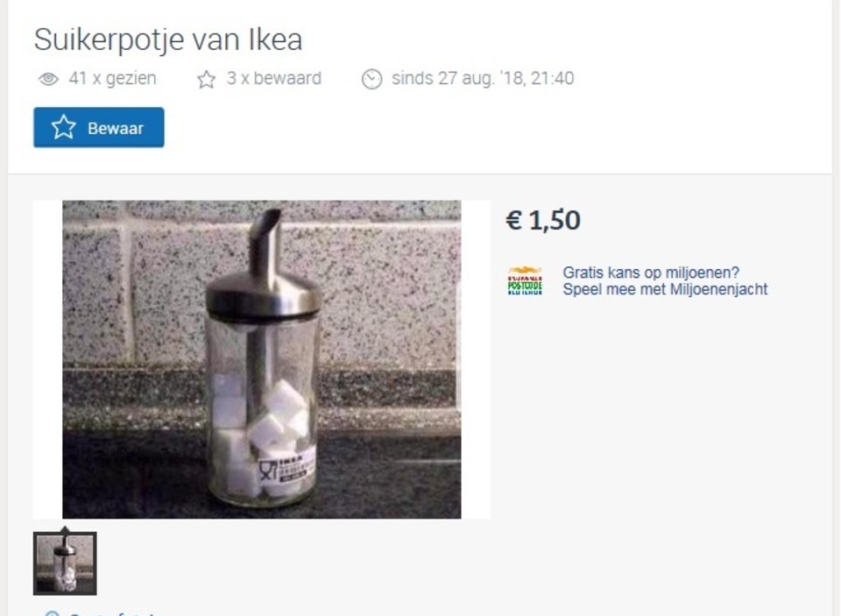Click the € 1,50 price label

(x=543, y=220)
